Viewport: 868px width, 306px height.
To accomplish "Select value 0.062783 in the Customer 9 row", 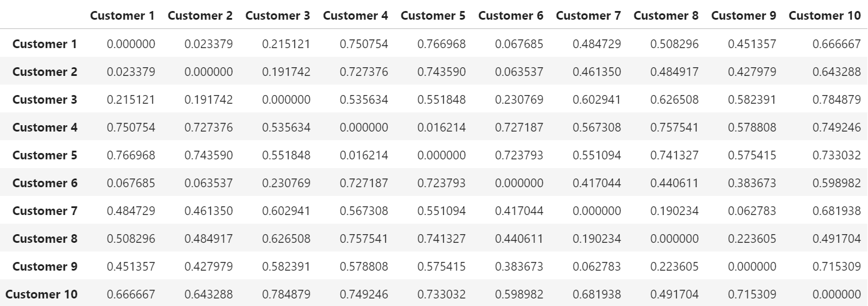I will pos(597,267).
